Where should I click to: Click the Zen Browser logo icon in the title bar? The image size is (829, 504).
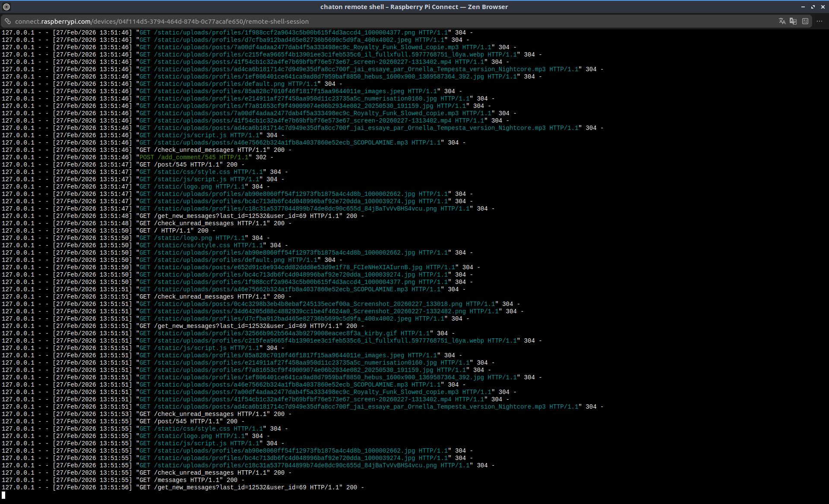[x=6, y=7]
